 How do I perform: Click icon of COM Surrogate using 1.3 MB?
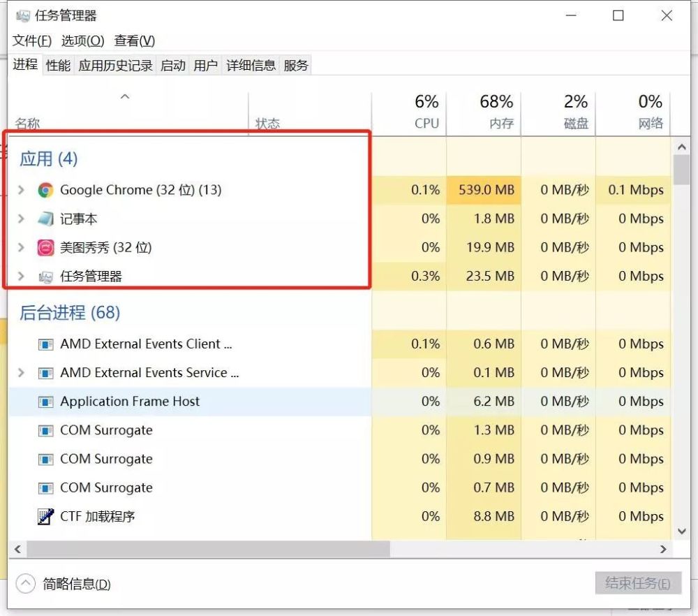45,431
